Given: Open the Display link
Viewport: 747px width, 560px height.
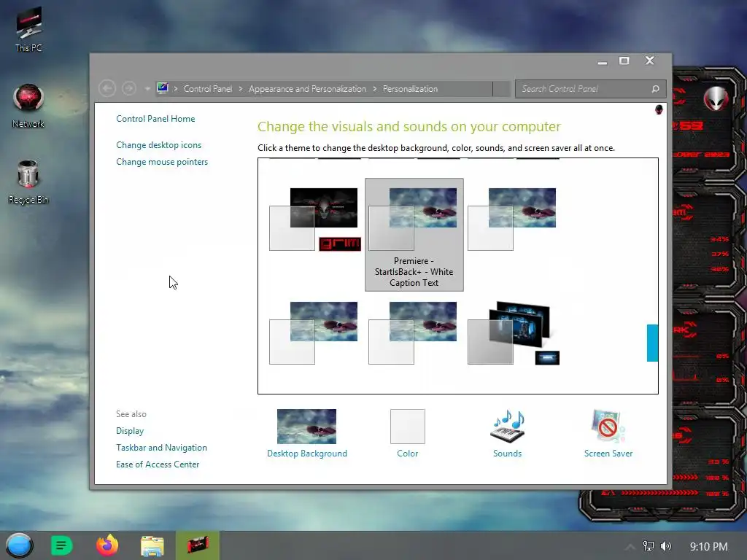Looking at the screenshot, I should (130, 431).
